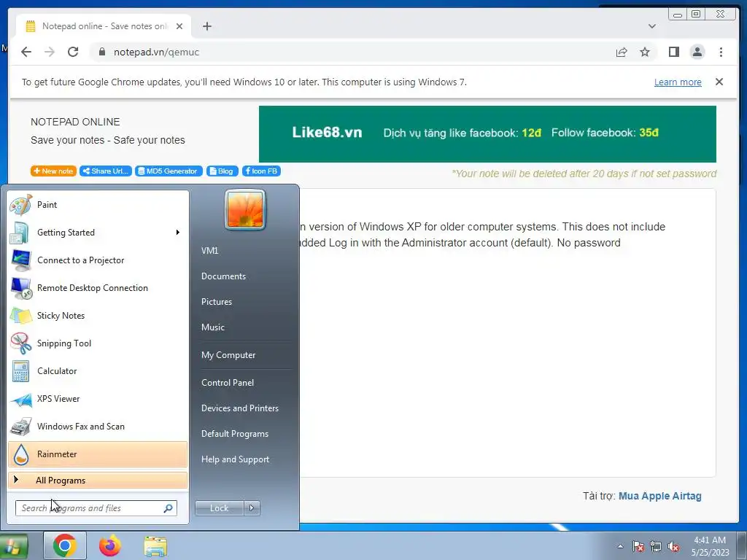Open Control Panel
Screen dimensions: 747x560
[x=228, y=383]
